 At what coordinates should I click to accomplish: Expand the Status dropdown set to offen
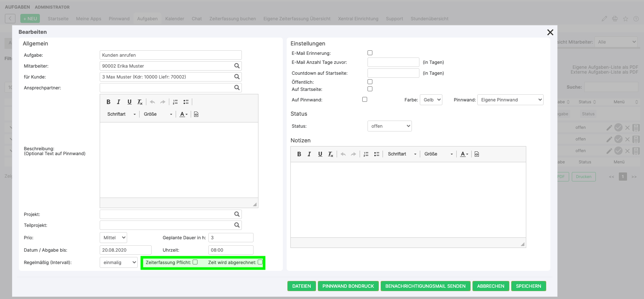pos(389,126)
